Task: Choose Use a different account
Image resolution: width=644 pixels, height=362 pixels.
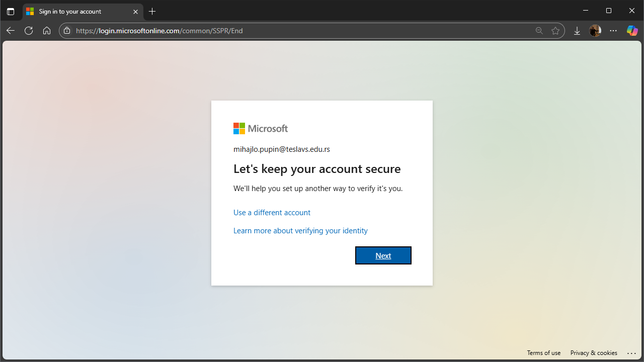Action: click(x=272, y=213)
